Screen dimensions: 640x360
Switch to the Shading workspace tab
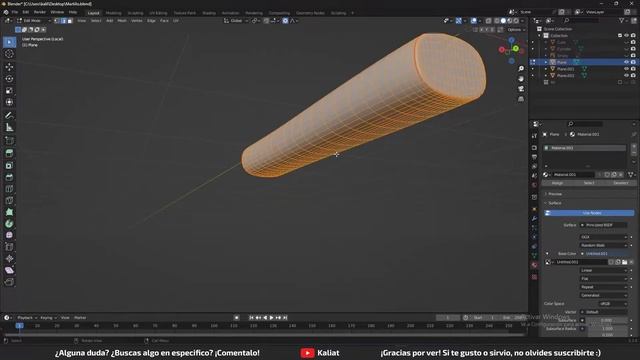coord(209,13)
